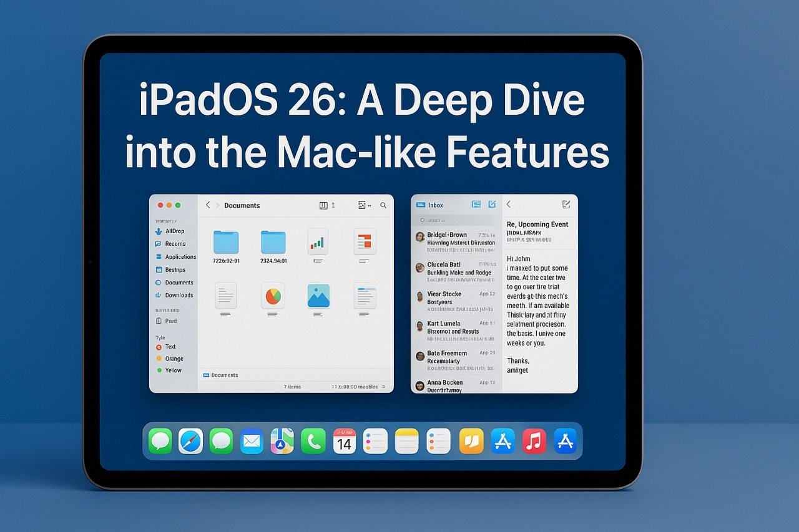Click the red Text tag
Screen dimensions: 799x532
(x=166, y=347)
